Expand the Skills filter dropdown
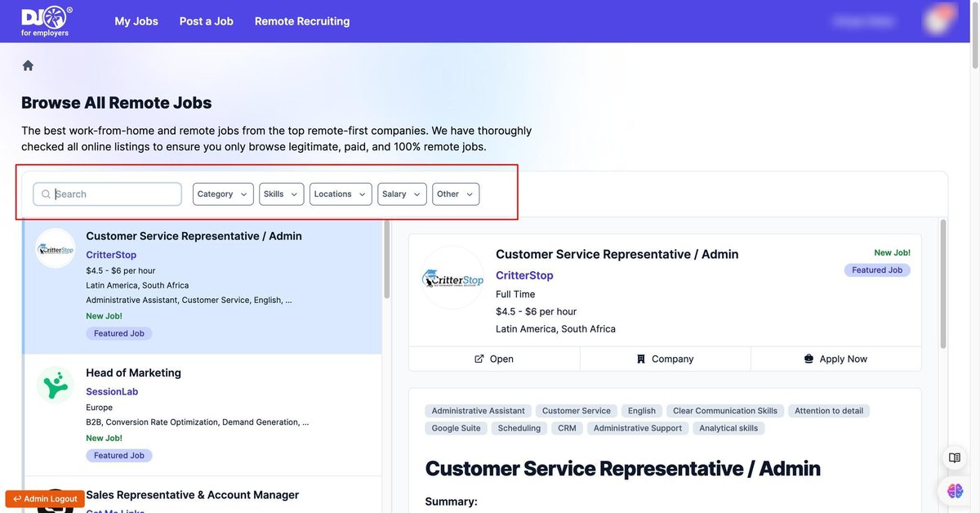This screenshot has width=980, height=513. pos(282,194)
